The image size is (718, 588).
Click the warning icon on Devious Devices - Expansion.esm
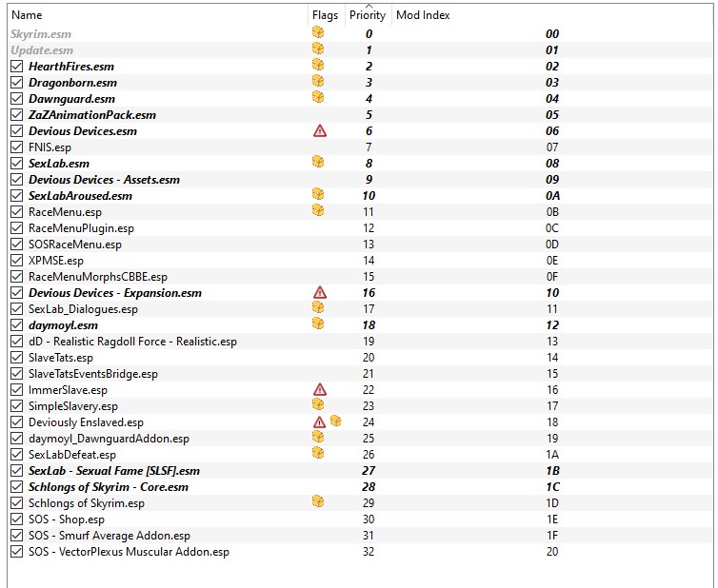320,293
